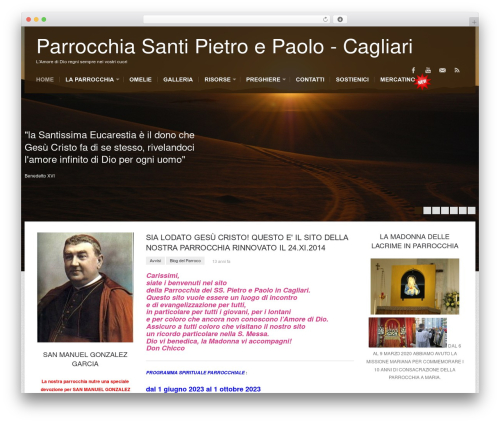500x423 pixels.
Task: Click SAN MANUEL GONZALEZ GARCIA heading
Action: point(85,359)
